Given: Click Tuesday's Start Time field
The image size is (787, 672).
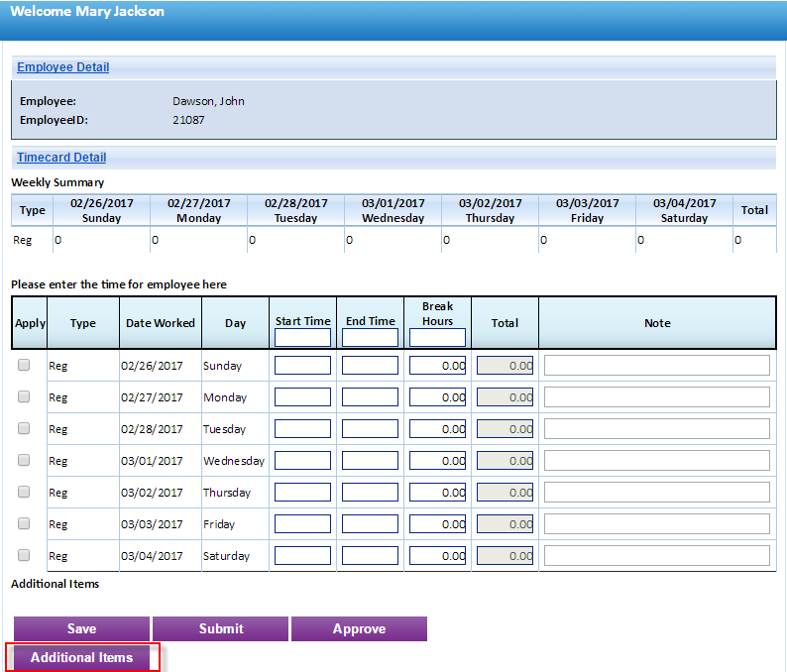Looking at the screenshot, I should pyautogui.click(x=302, y=428).
